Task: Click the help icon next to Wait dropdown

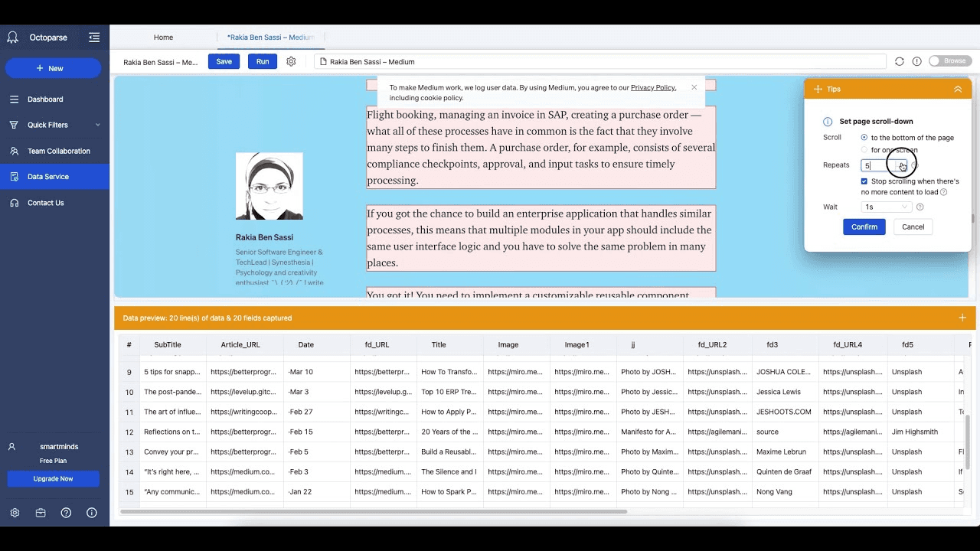Action: point(920,207)
